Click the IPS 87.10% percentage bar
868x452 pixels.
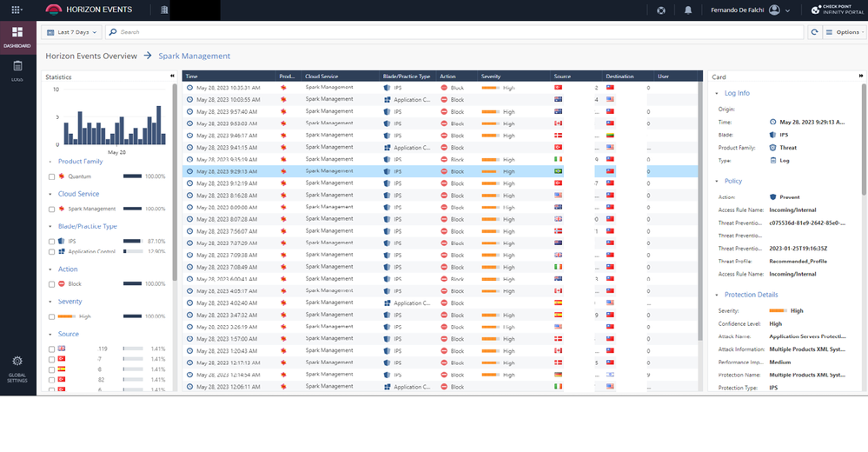[x=133, y=242]
